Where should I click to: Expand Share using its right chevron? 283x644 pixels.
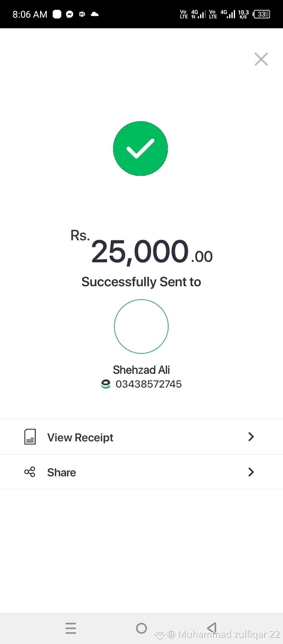click(251, 472)
